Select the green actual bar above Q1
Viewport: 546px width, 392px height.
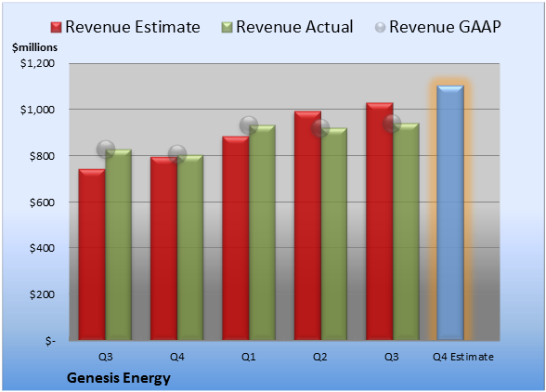(x=262, y=232)
